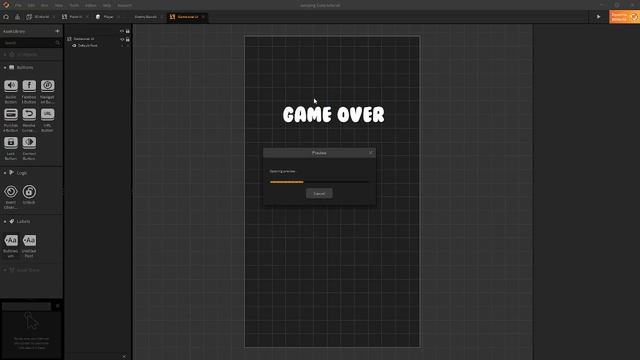The height and width of the screenshot is (360, 640).
Task: Select the Event Observer logic asset
Action: [x=11, y=191]
